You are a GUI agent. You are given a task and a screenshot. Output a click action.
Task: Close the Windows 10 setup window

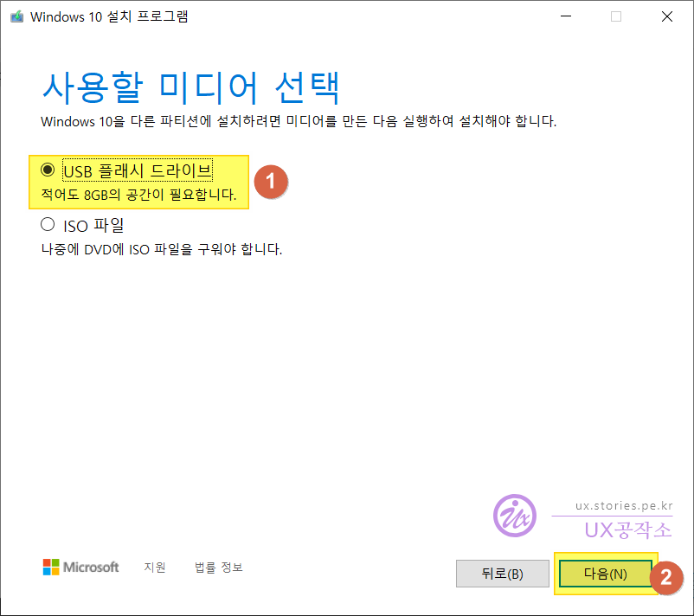[666, 16]
